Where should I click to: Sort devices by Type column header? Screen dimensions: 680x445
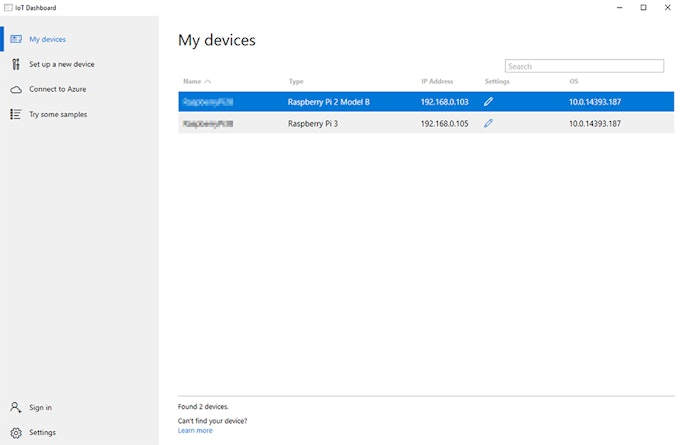[x=296, y=81]
